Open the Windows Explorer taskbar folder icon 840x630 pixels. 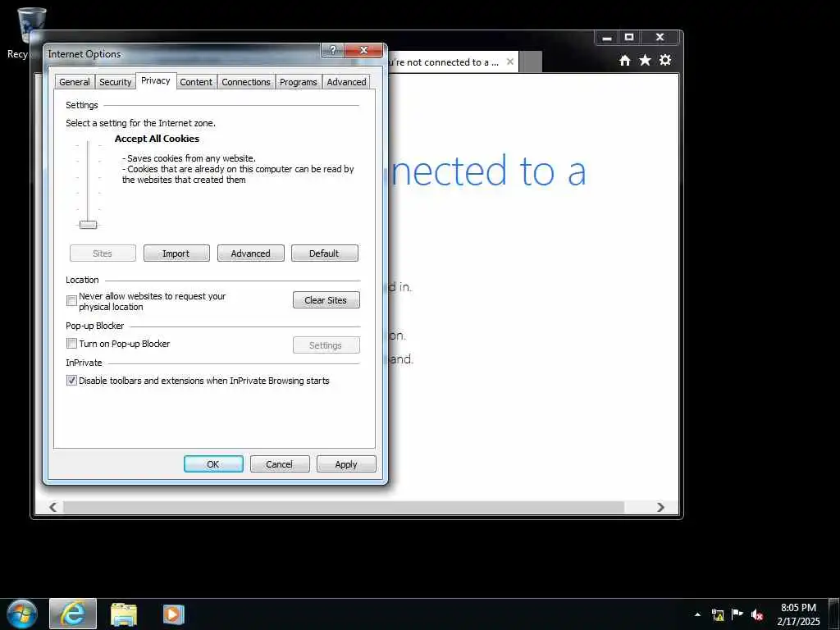point(124,614)
